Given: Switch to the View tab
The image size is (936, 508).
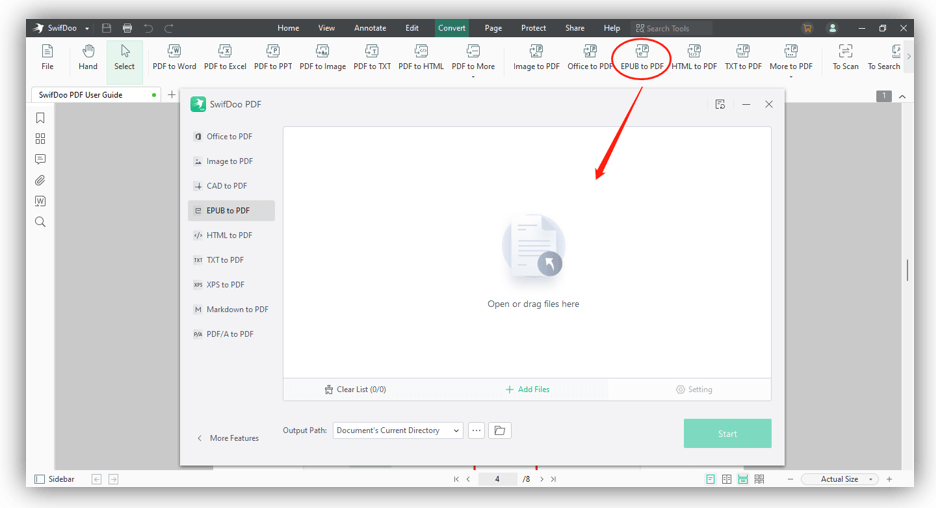Looking at the screenshot, I should coord(327,28).
